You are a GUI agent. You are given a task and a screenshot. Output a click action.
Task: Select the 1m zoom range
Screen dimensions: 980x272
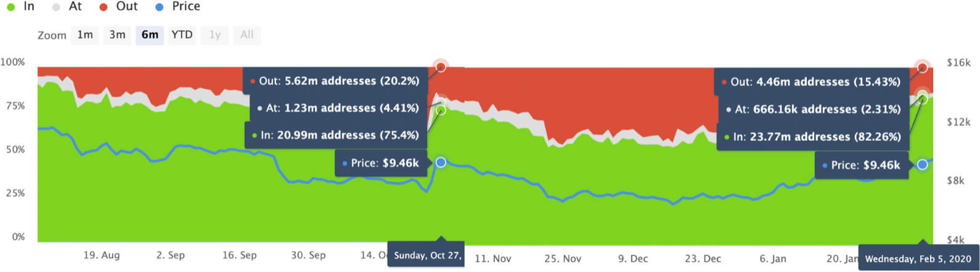[85, 35]
